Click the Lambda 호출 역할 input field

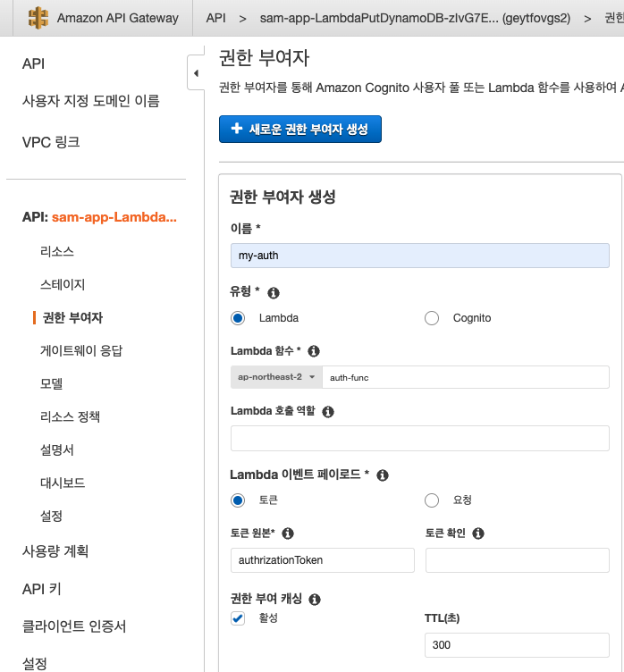[420, 438]
